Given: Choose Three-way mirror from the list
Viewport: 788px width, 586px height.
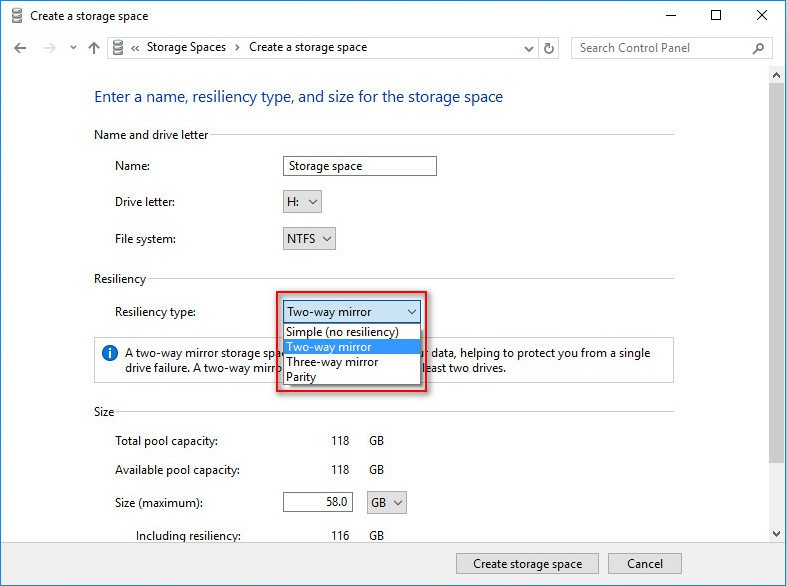Looking at the screenshot, I should pos(332,362).
